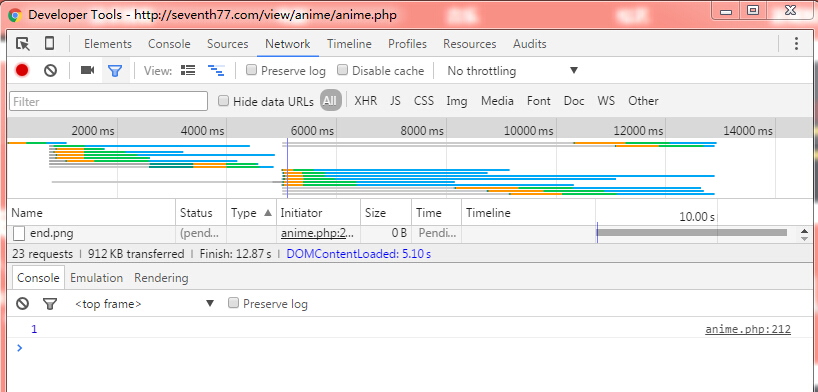The height and width of the screenshot is (392, 818).
Task: Focus the network Filter text field
Action: 109,101
